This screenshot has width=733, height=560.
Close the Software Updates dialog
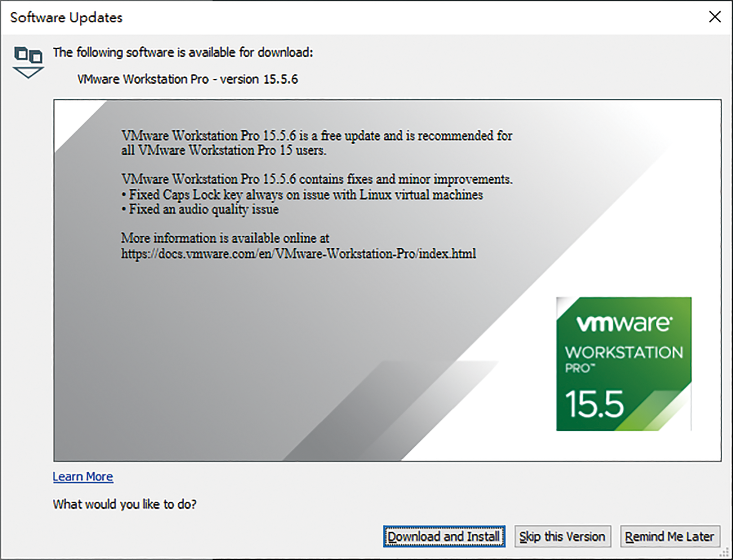[x=714, y=17]
